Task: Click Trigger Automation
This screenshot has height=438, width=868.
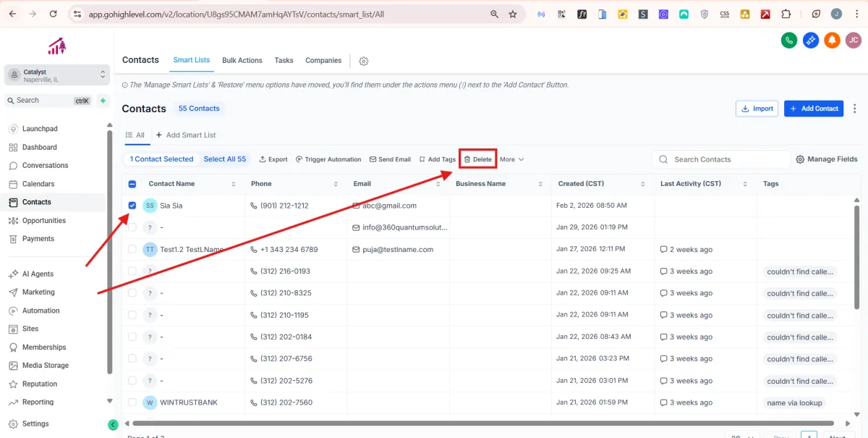Action: pyautogui.click(x=328, y=159)
